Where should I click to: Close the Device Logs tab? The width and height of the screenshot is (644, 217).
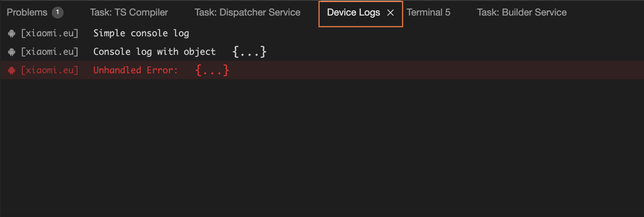coord(390,13)
